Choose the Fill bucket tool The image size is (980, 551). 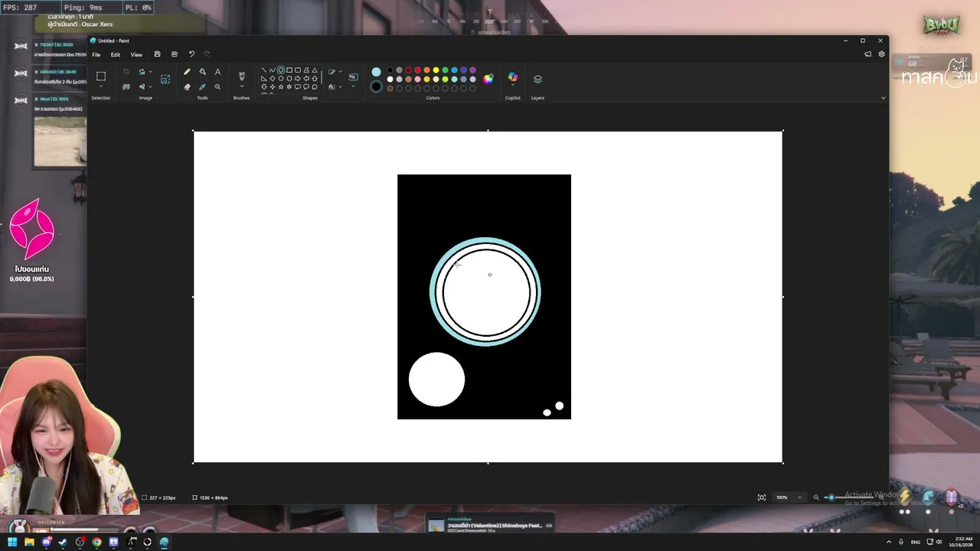(x=202, y=72)
